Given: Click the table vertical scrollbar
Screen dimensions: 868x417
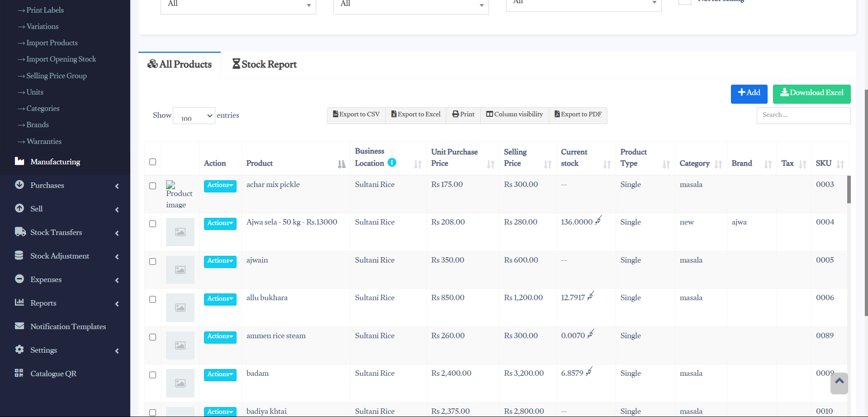Looking at the screenshot, I should point(849,189).
